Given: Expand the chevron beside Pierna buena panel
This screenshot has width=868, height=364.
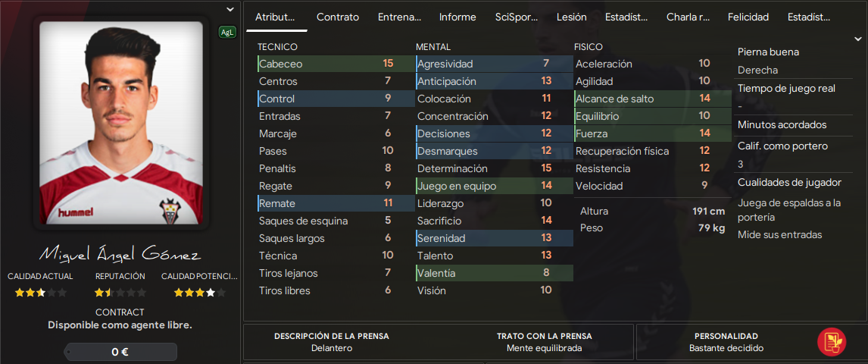Looking at the screenshot, I should point(857,39).
